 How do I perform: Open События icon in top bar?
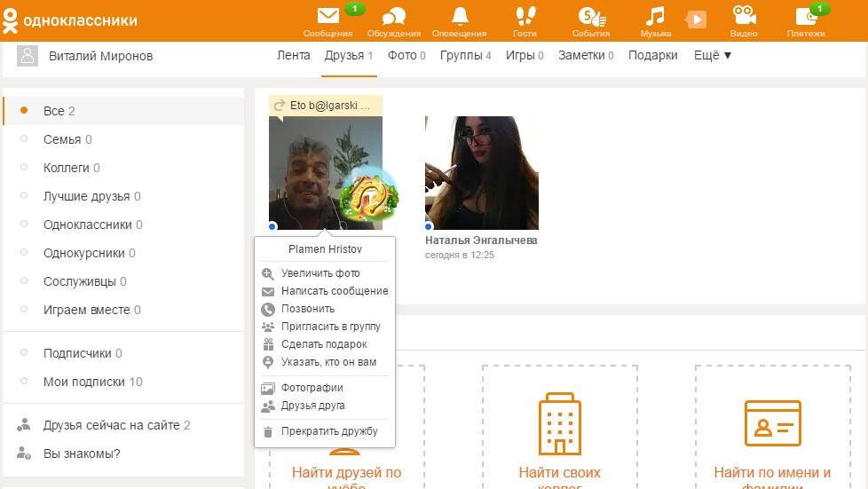click(590, 17)
